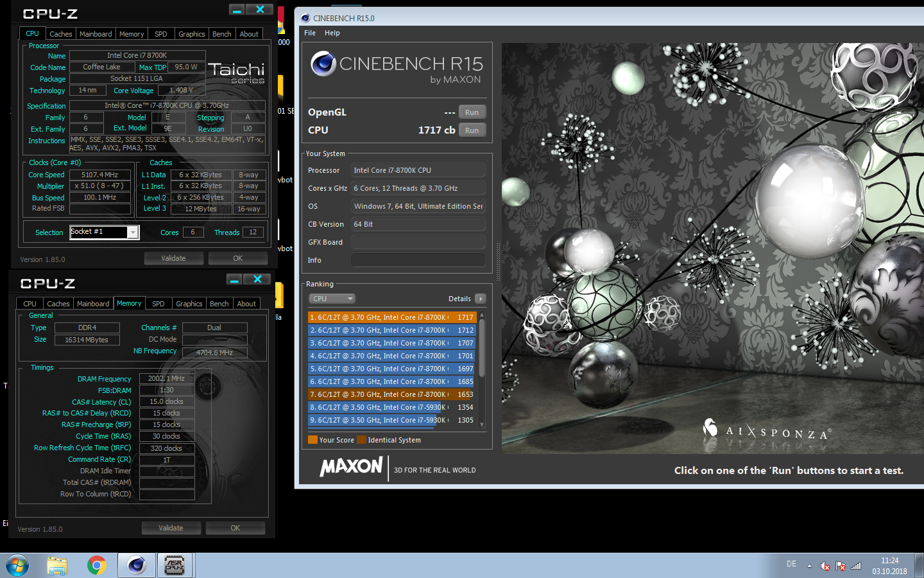
Task: Open the Socket #1 selection dropdown
Action: click(133, 232)
